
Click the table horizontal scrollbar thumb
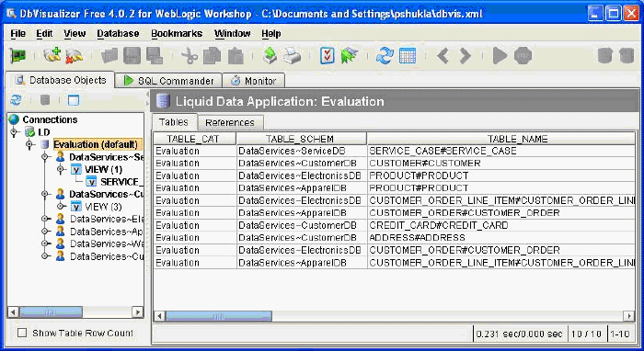pos(219,316)
